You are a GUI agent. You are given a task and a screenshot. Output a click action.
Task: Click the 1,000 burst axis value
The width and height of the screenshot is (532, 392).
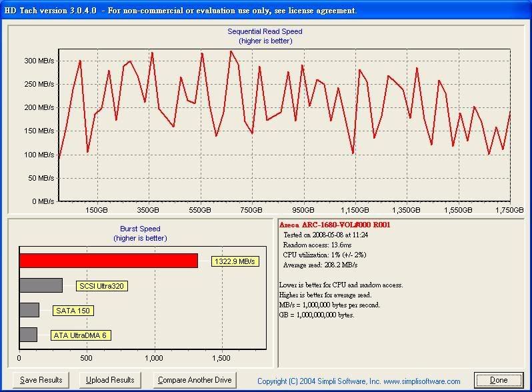click(x=154, y=358)
